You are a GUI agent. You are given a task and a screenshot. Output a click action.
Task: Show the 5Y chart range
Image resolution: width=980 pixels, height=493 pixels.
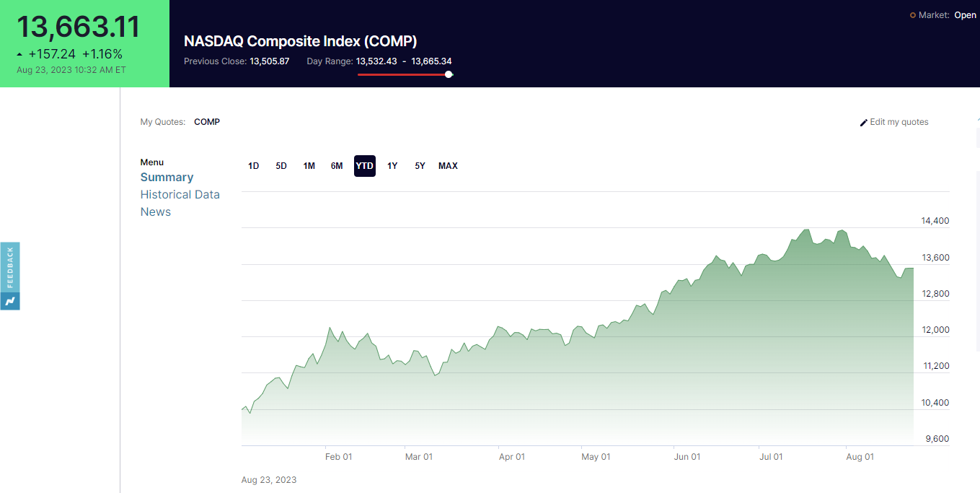tap(420, 166)
